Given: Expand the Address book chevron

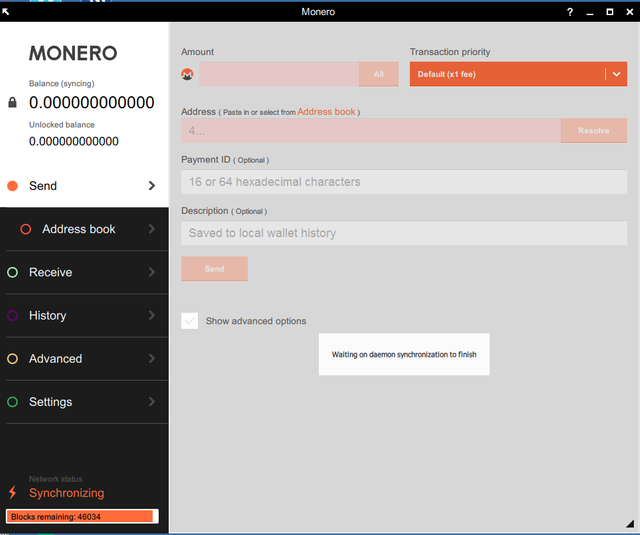Looking at the screenshot, I should click(x=152, y=229).
